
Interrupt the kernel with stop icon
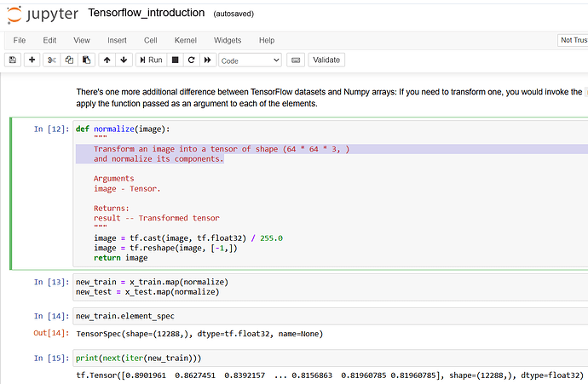(175, 60)
